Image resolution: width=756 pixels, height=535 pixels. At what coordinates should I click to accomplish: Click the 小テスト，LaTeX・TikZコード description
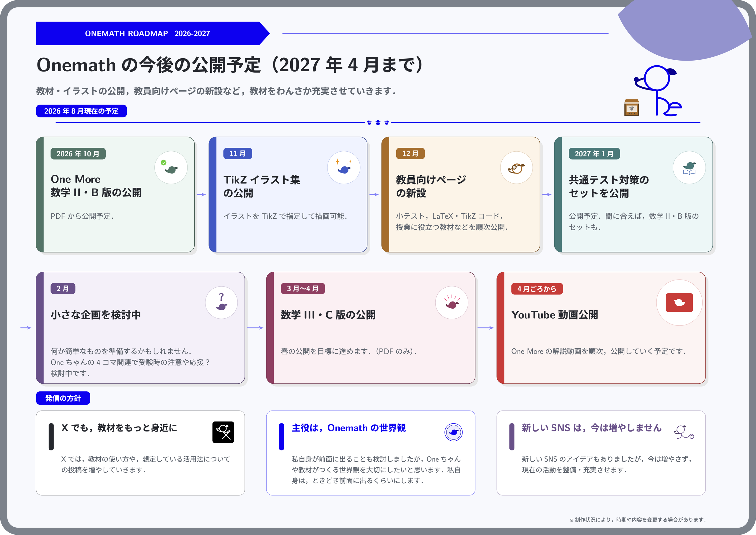coord(452,221)
